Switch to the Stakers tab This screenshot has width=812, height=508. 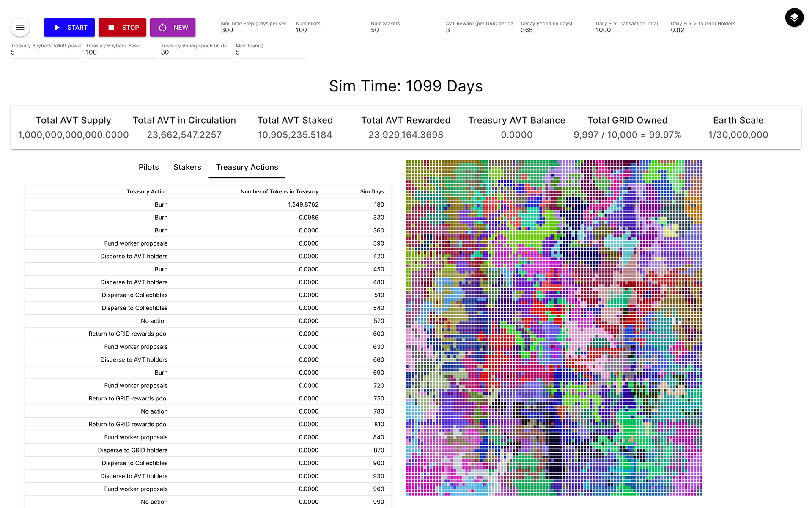[x=187, y=167]
